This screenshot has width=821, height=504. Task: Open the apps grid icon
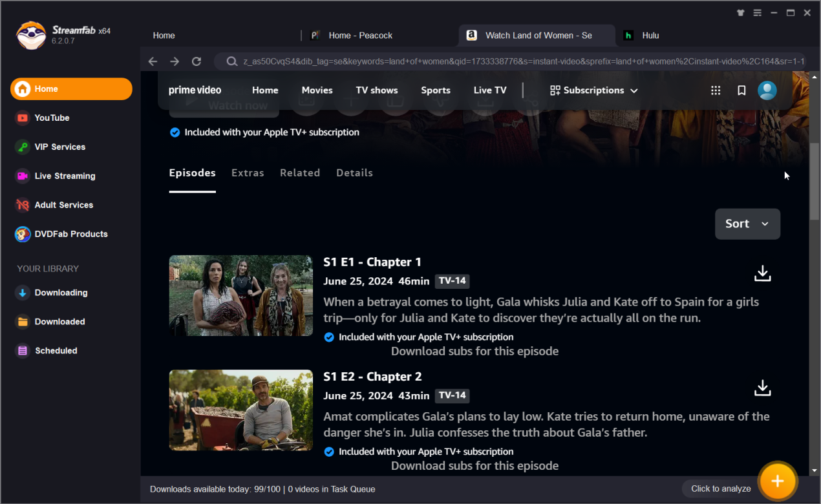pyautogui.click(x=716, y=90)
